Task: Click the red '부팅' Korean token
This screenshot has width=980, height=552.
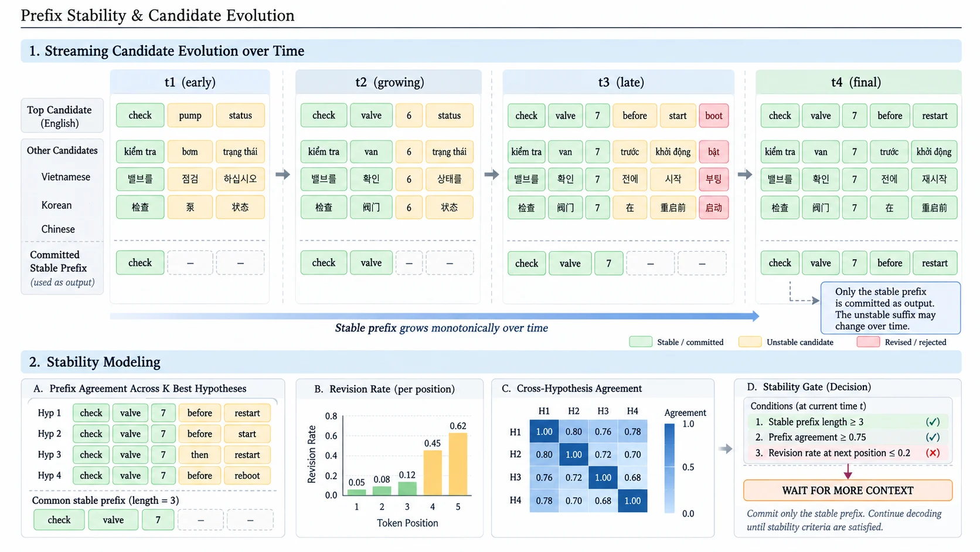Action: tap(714, 179)
